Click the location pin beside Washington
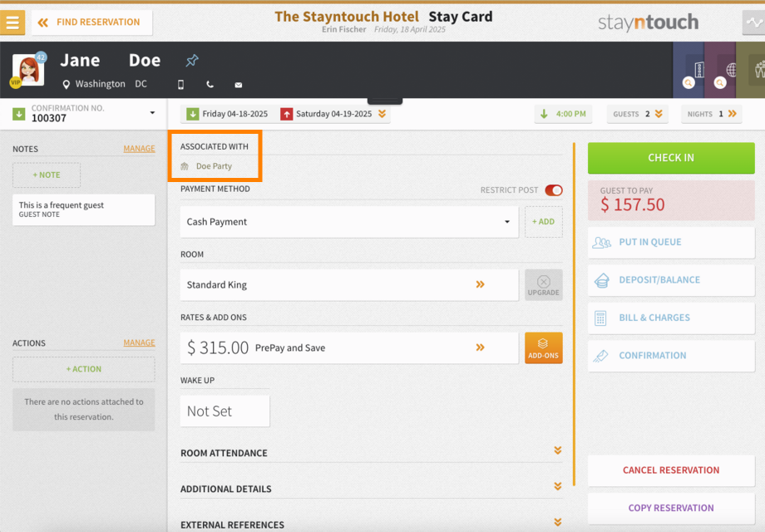The height and width of the screenshot is (532, 765). coord(67,85)
